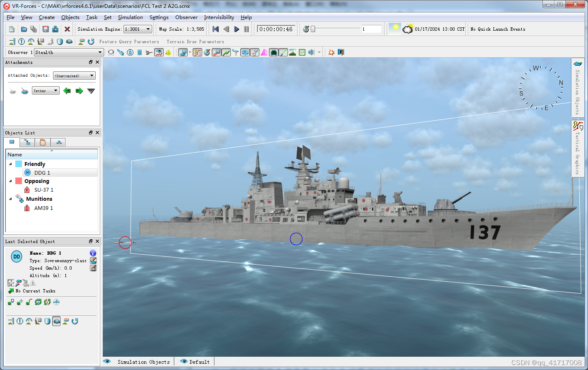
Task: Click the yellow pyramid icon in observer toolbar
Action: point(168,52)
